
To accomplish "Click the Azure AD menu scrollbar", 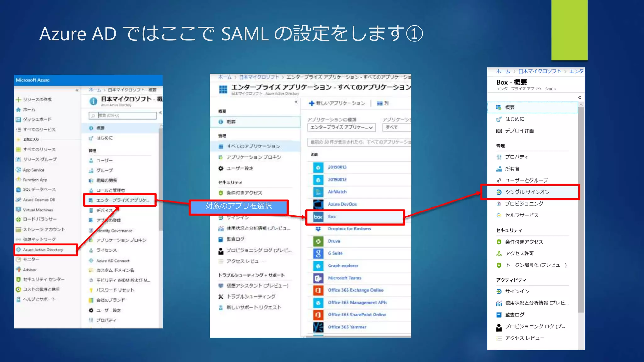I will tap(160, 179).
